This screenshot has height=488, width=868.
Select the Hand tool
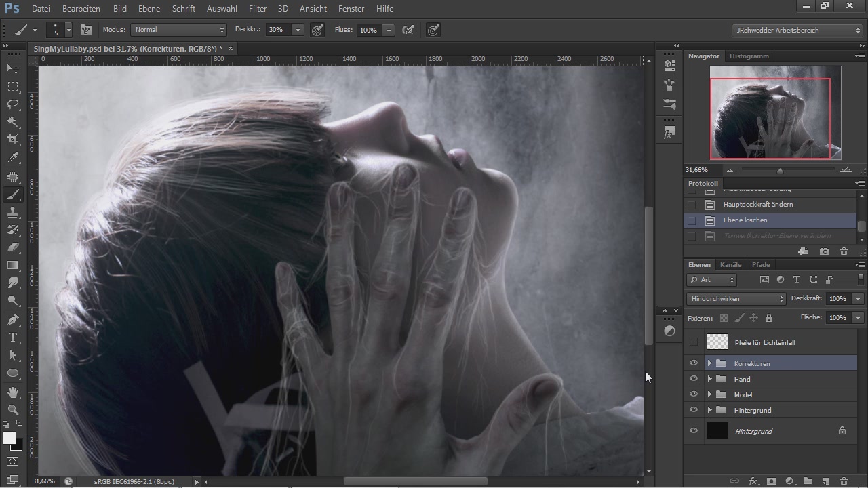tap(13, 392)
